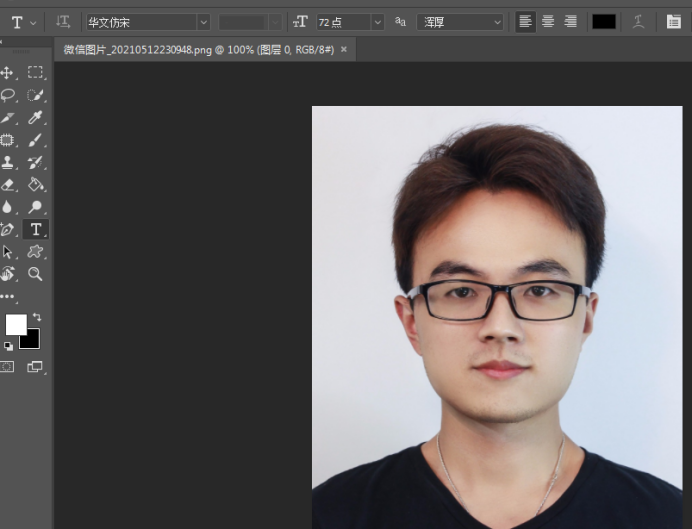Select the Paint Bucket tool
692x529 pixels.
point(35,185)
